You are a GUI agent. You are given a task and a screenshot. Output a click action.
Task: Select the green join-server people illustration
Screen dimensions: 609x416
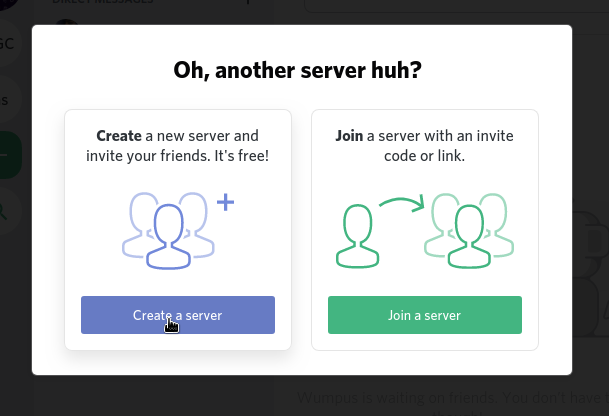pos(425,232)
